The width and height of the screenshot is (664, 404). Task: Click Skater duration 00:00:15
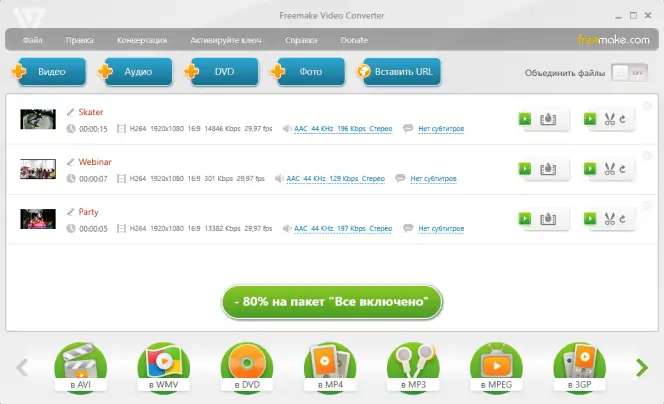93,129
